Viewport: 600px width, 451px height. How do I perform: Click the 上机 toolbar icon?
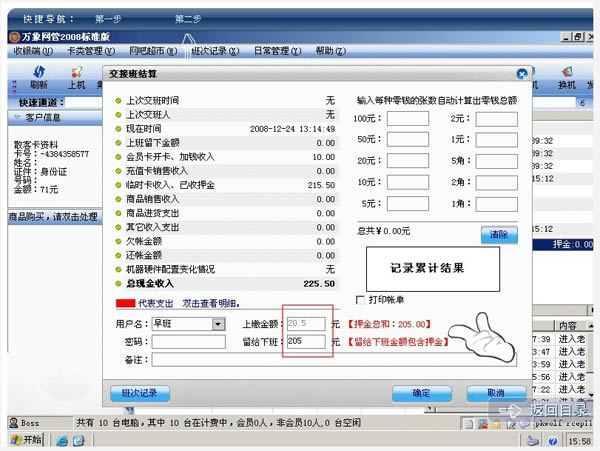pos(77,77)
